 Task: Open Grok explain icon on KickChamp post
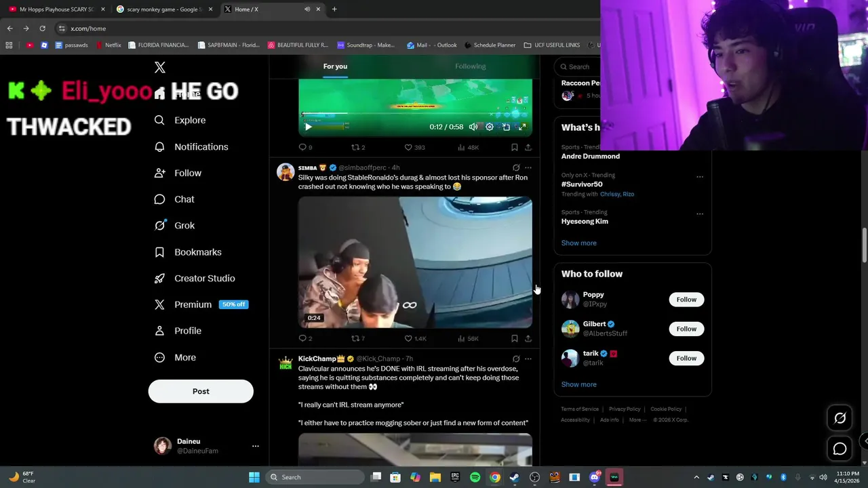(516, 359)
